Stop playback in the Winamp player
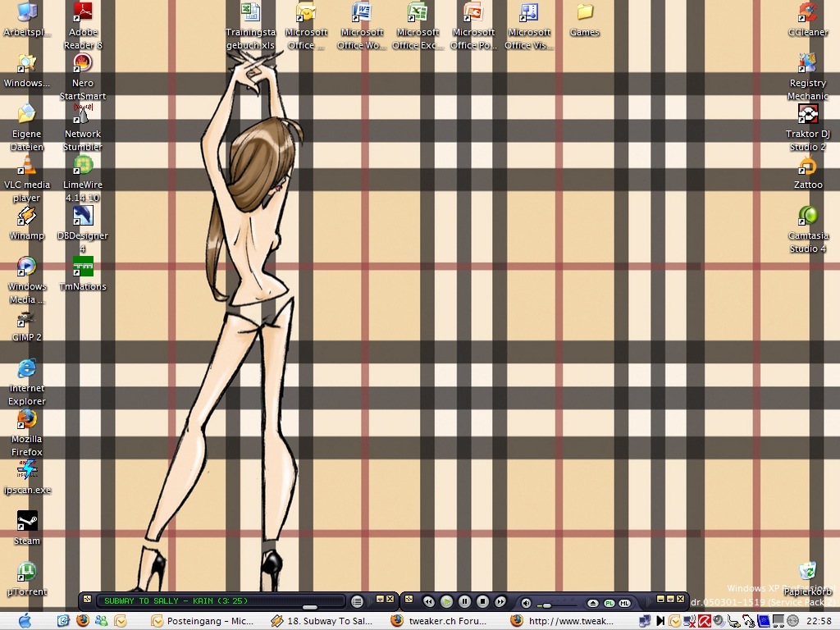The height and width of the screenshot is (630, 840). click(x=482, y=602)
